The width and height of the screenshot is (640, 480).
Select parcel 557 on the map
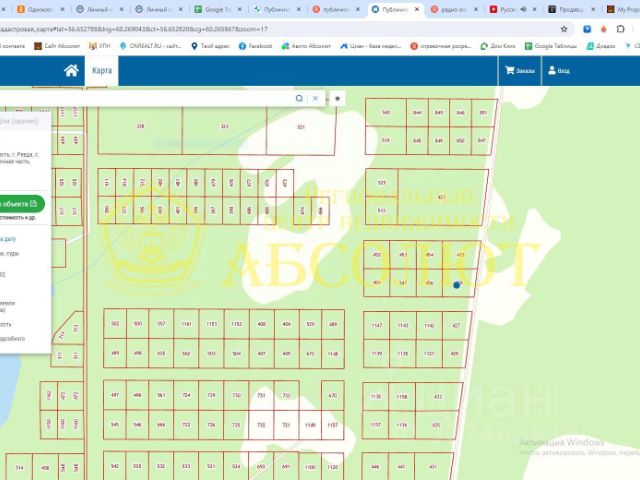(161, 324)
